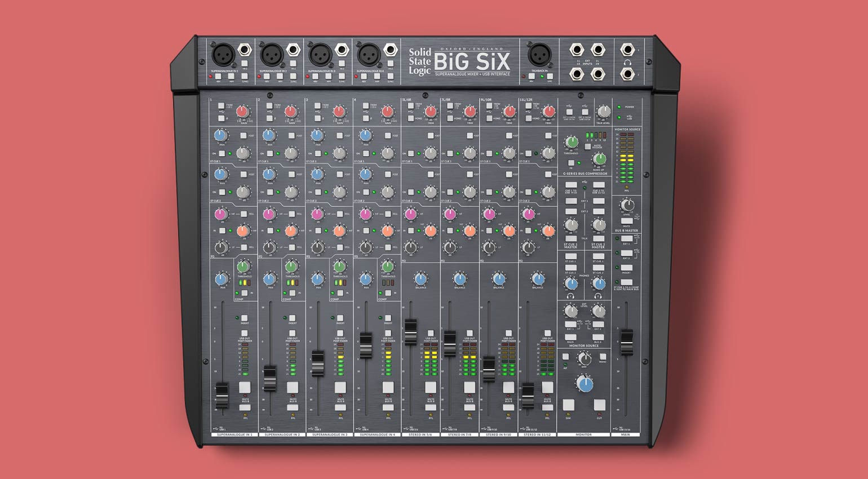
Task: Click the large blue monitor volume knob
Action: click(x=585, y=385)
